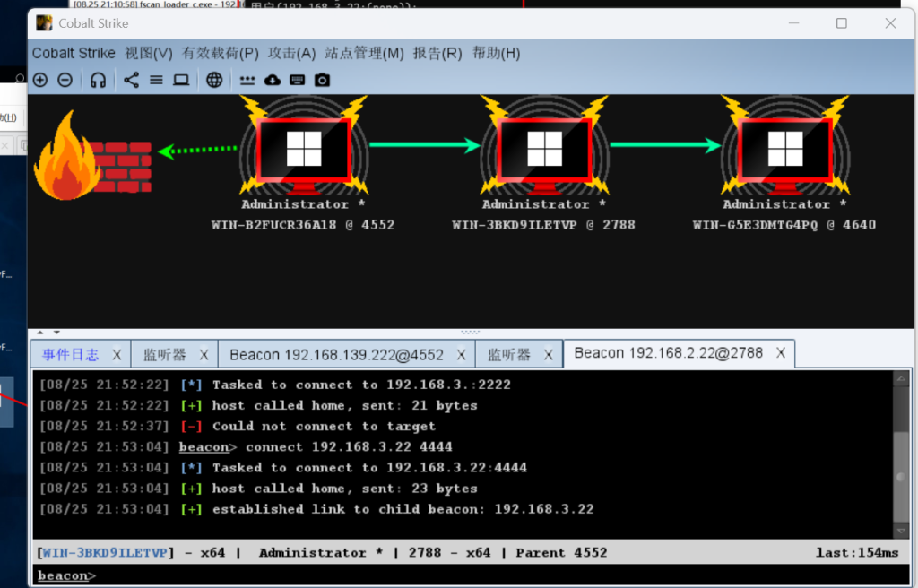
Task: Show targets via laptop icon
Action: click(x=181, y=80)
